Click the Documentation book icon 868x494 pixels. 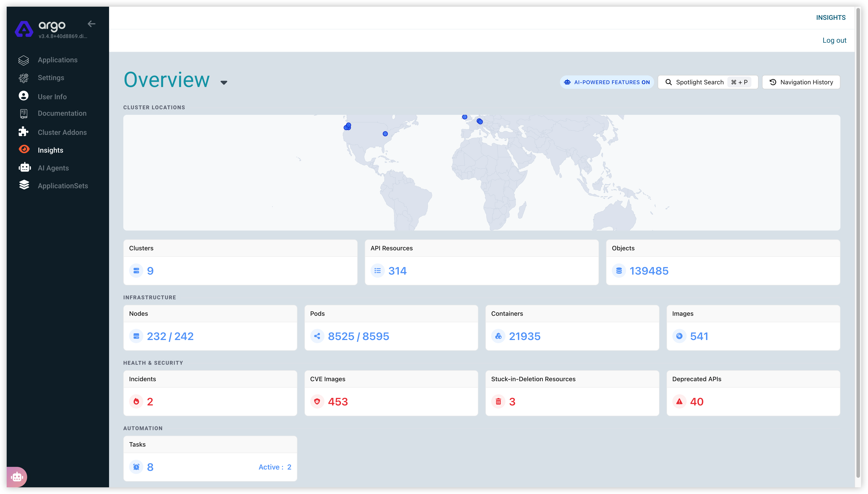(23, 114)
